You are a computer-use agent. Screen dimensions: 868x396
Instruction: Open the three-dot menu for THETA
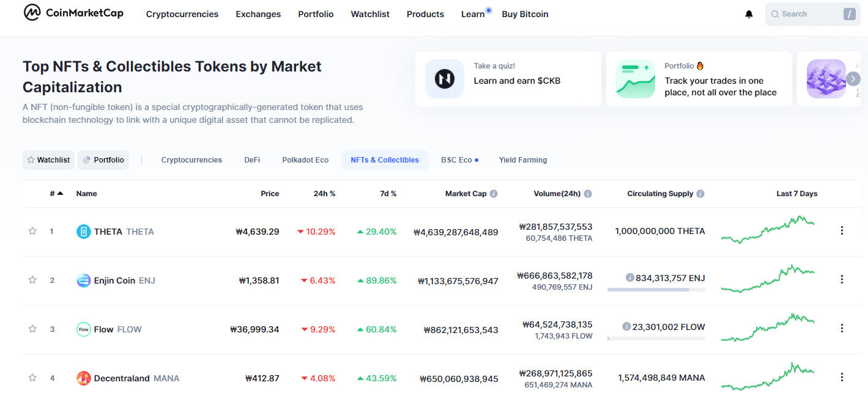[x=842, y=230]
